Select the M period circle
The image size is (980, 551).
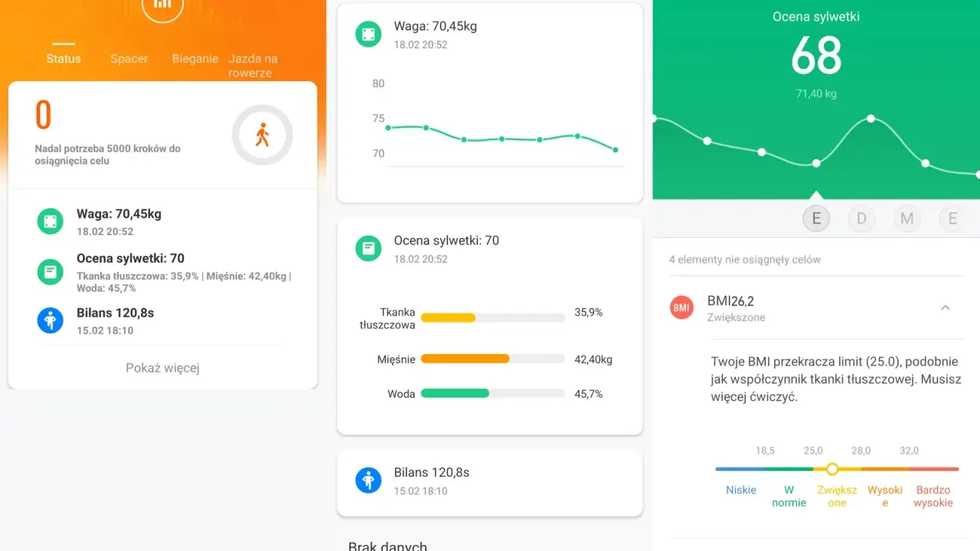[x=907, y=219]
